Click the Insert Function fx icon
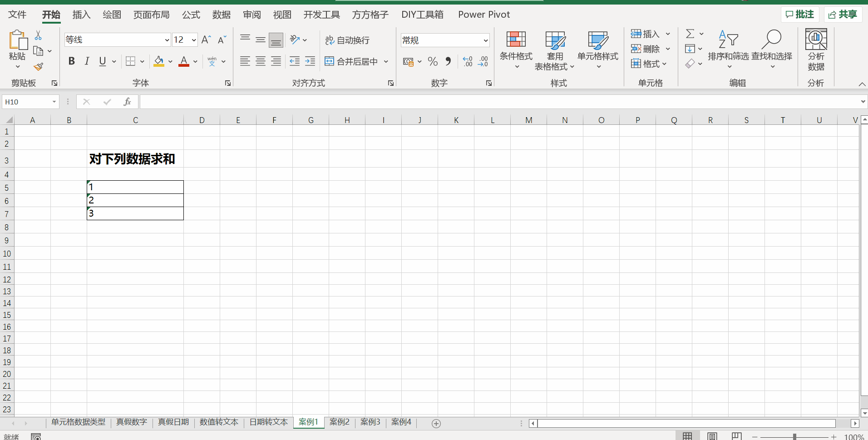868x440 pixels. 127,102
